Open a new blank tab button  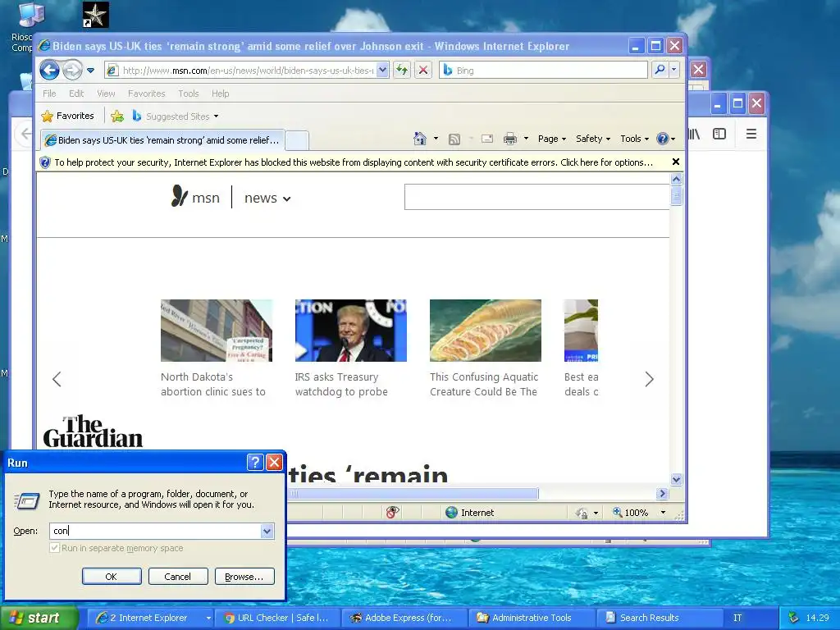296,140
